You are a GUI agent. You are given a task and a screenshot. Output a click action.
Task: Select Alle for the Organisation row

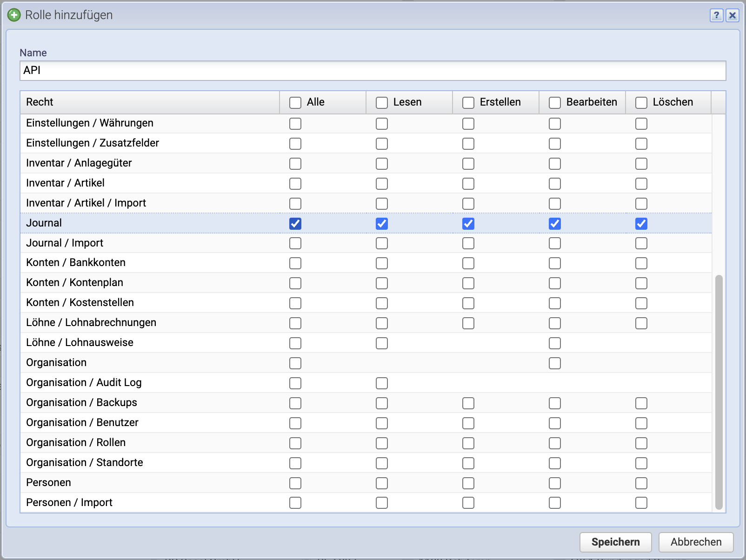(295, 363)
